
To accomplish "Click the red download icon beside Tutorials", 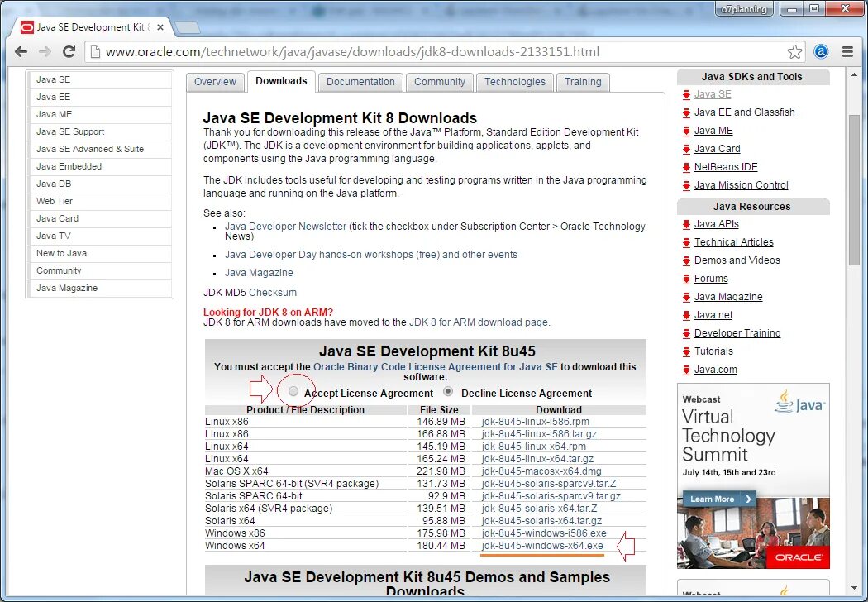I will 686,351.
